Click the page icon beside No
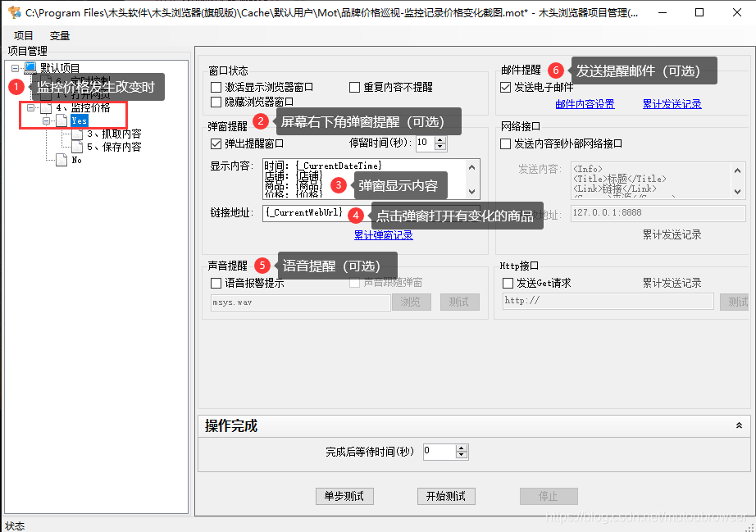756x532 pixels. [x=61, y=160]
